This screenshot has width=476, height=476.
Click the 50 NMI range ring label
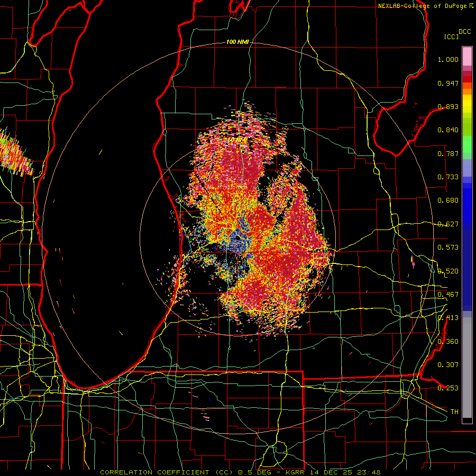(x=237, y=140)
